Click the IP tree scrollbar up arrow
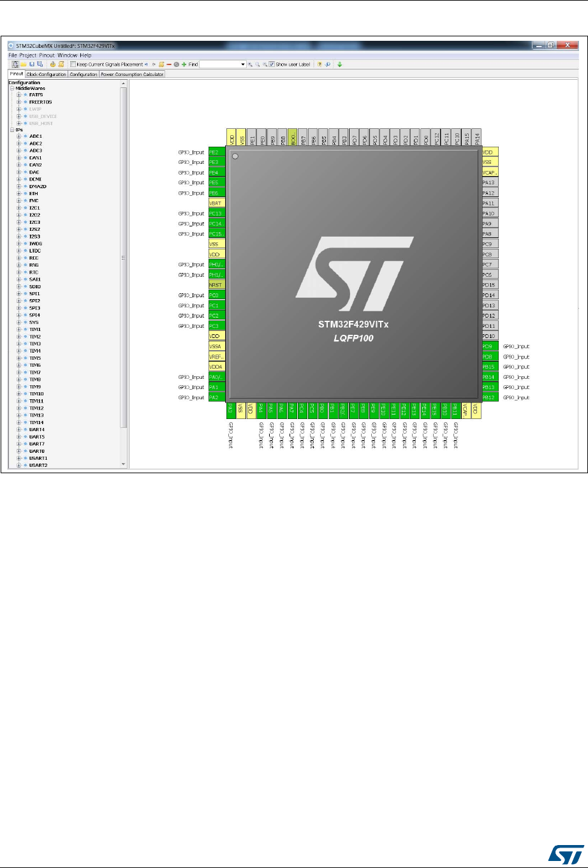This screenshot has width=588, height=868. (x=124, y=83)
